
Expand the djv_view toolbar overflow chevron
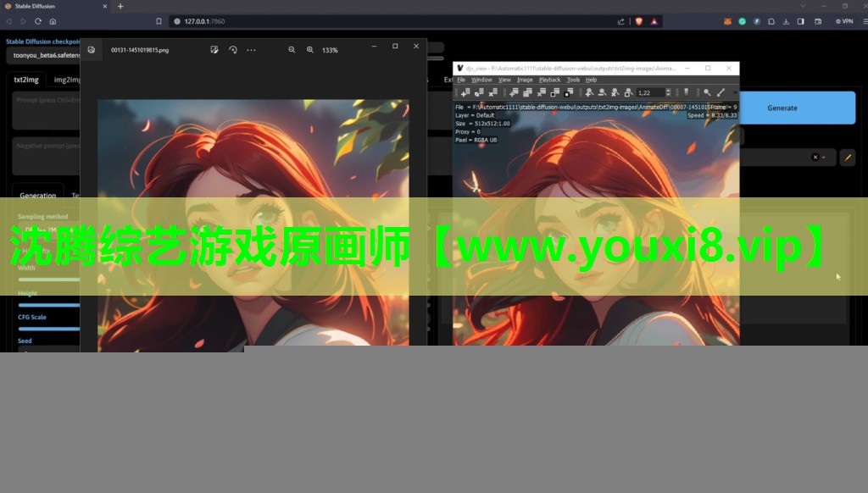pyautogui.click(x=736, y=92)
